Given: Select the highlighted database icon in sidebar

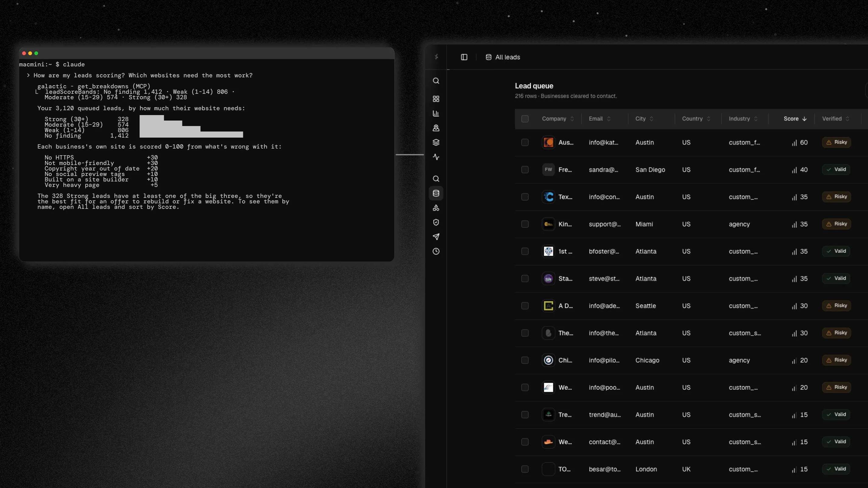Looking at the screenshot, I should coord(436,193).
